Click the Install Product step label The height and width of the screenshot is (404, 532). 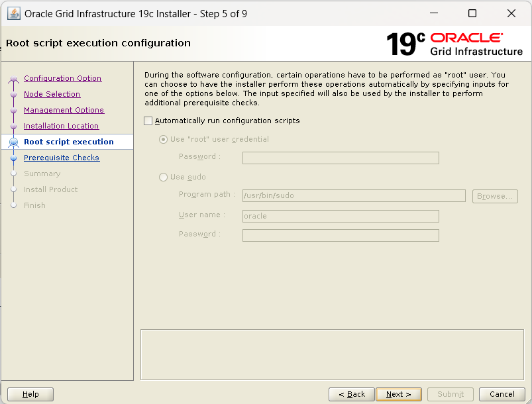50,189
